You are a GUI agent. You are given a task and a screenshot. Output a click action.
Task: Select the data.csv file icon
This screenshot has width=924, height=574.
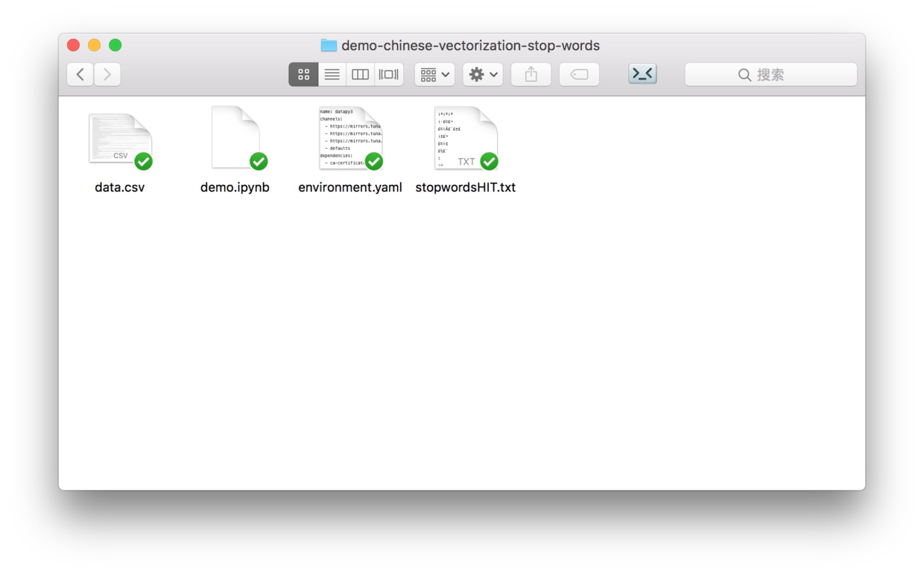[x=120, y=139]
